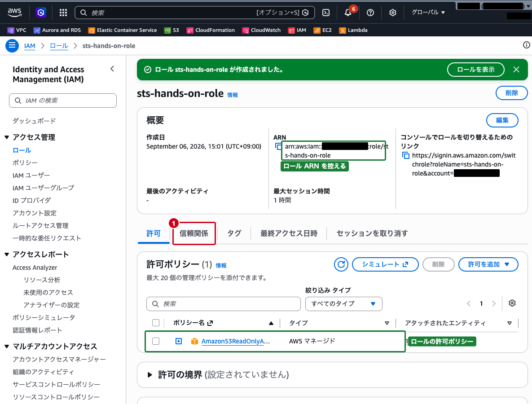Collapse the アクセス管理 nav section

[6, 137]
